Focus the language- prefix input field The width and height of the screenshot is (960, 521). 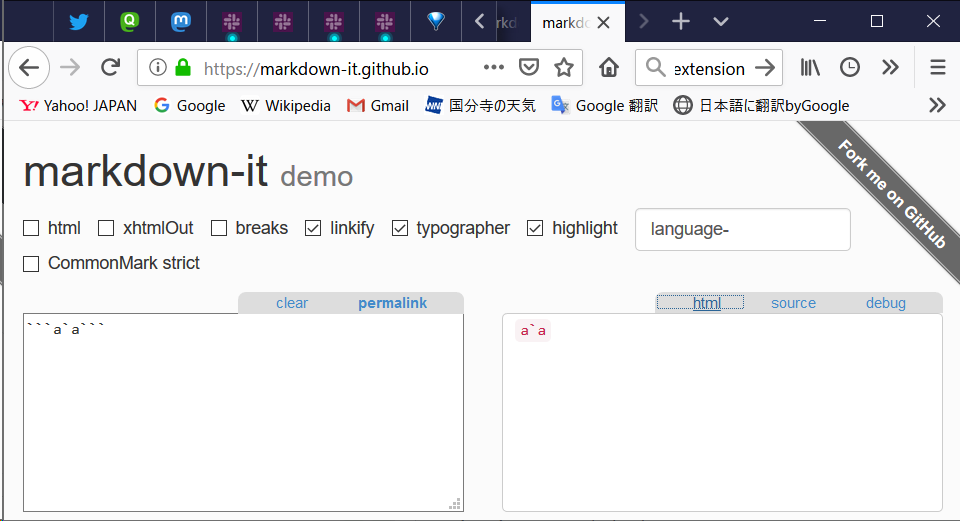tap(743, 230)
